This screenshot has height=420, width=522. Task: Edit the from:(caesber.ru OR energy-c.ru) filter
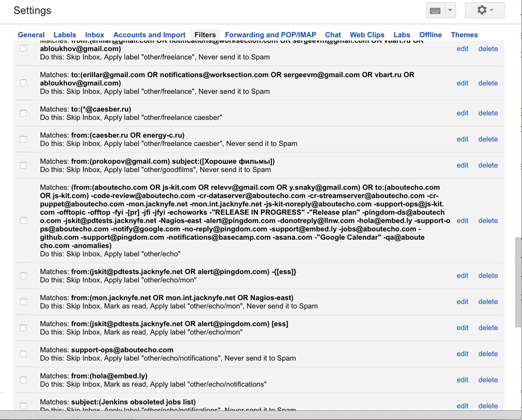click(462, 139)
